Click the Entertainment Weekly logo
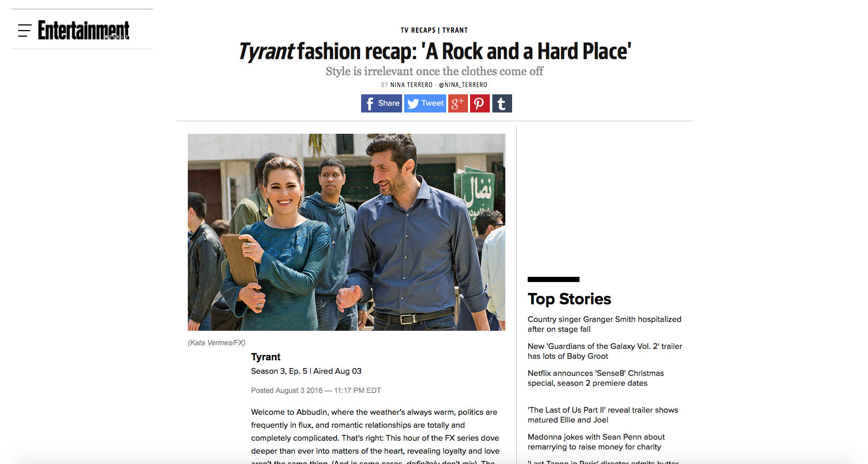The image size is (868, 464). 84,30
